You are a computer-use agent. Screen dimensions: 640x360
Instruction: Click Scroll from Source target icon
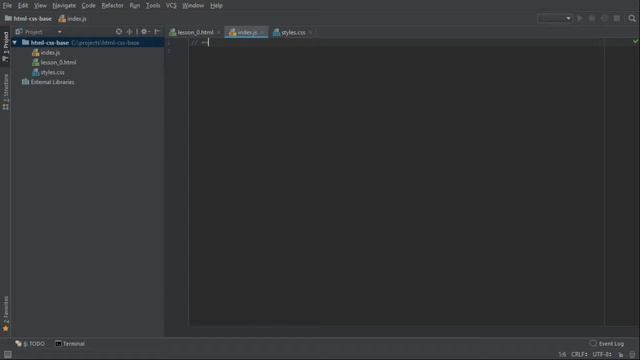(119, 32)
